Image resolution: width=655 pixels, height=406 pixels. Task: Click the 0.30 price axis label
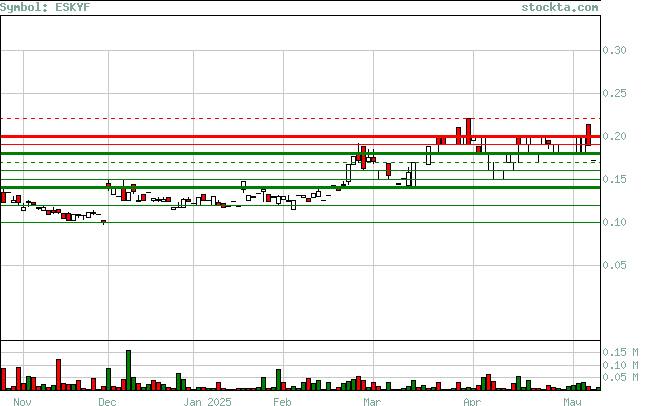click(x=614, y=51)
